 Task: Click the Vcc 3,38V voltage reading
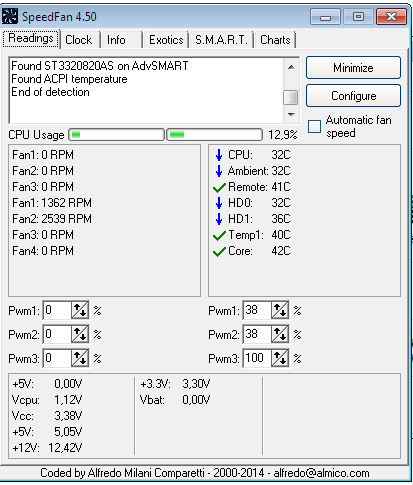(47, 416)
